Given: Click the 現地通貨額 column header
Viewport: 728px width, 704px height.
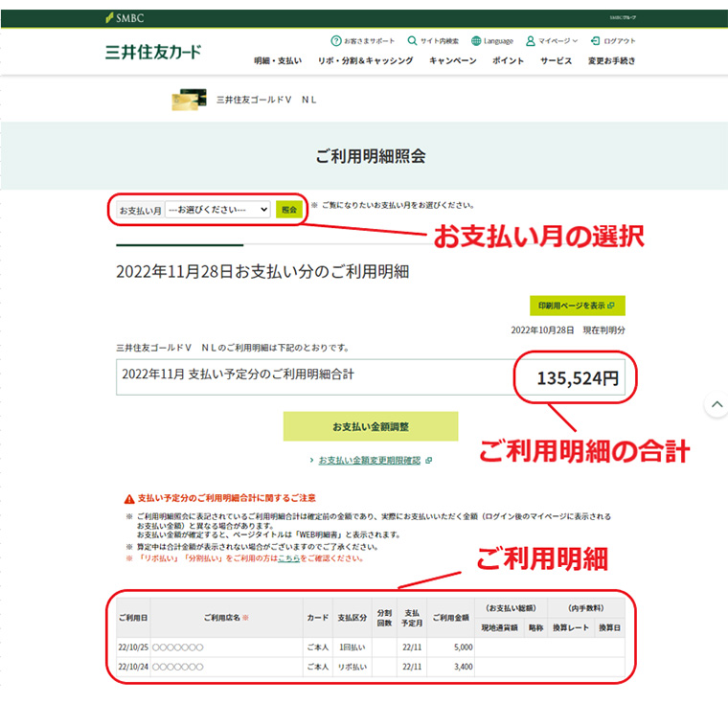Looking at the screenshot, I should coord(500,627).
